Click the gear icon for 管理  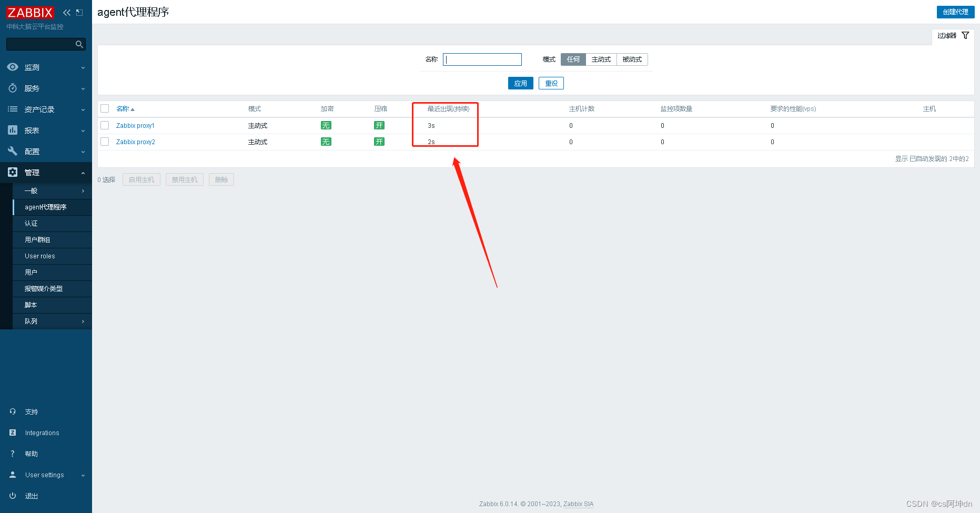point(13,172)
